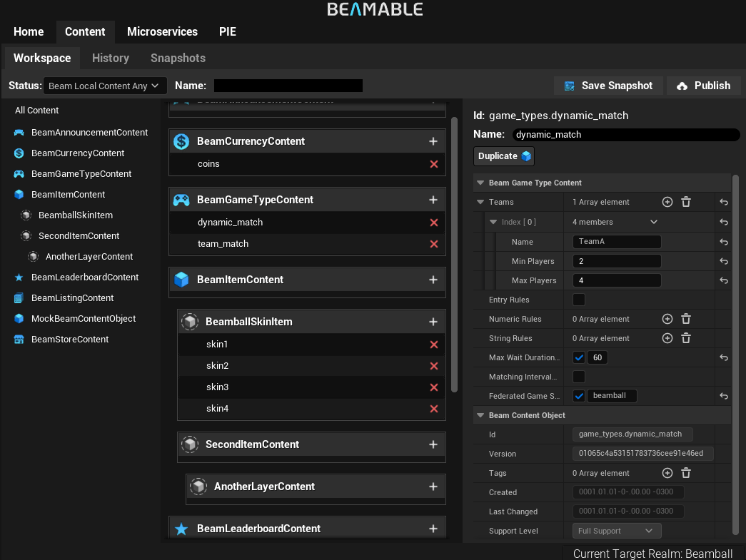746x560 pixels.
Task: Uncheck Max Wait Duration option
Action: coord(579,357)
